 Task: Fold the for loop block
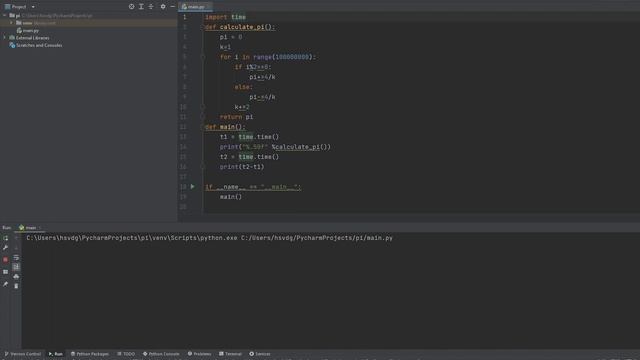tap(203, 57)
